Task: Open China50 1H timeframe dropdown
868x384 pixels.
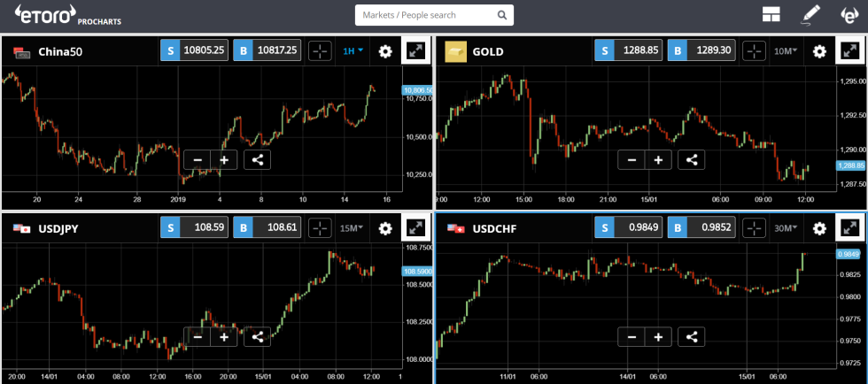Action: [353, 51]
